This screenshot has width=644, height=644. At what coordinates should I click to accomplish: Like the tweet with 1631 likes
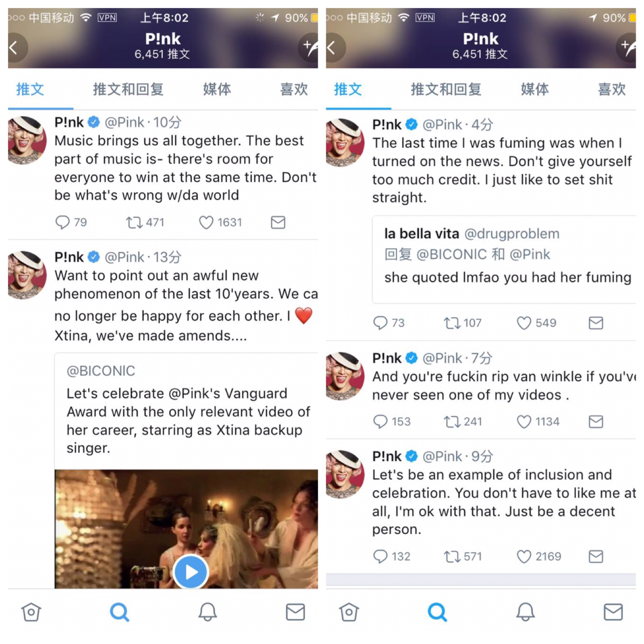pos(206,222)
